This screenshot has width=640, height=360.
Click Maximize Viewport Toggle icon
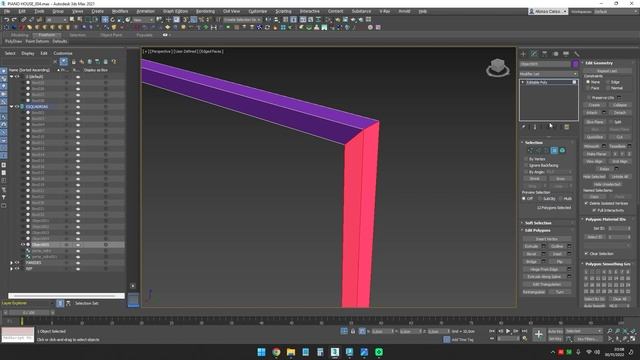[x=633, y=339]
